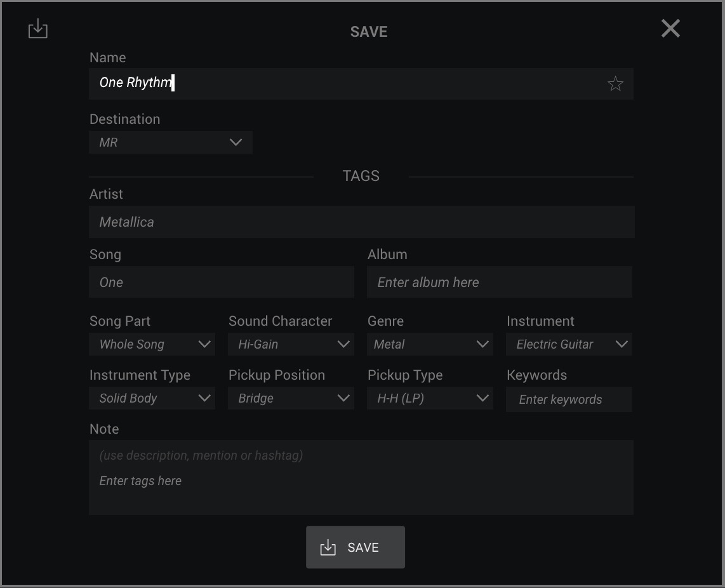
Task: Open the Instrument dropdown showing Electric Guitar
Action: pyautogui.click(x=569, y=344)
